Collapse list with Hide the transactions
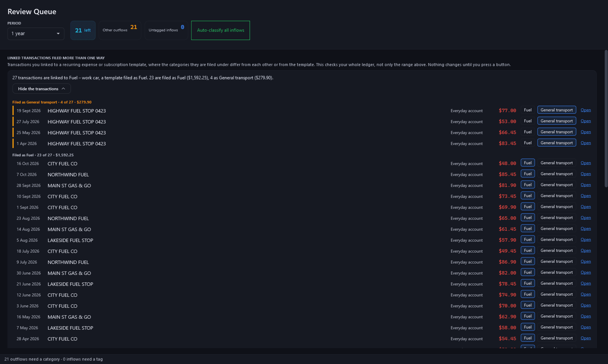Screen dimensions: 608x364 coord(42,89)
